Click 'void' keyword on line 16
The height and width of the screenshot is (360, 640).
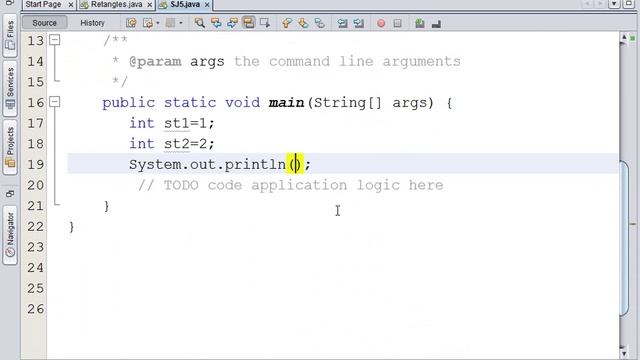click(242, 102)
